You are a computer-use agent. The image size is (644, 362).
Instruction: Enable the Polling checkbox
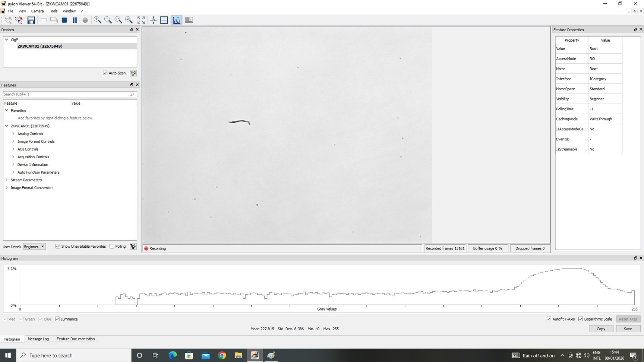click(112, 246)
